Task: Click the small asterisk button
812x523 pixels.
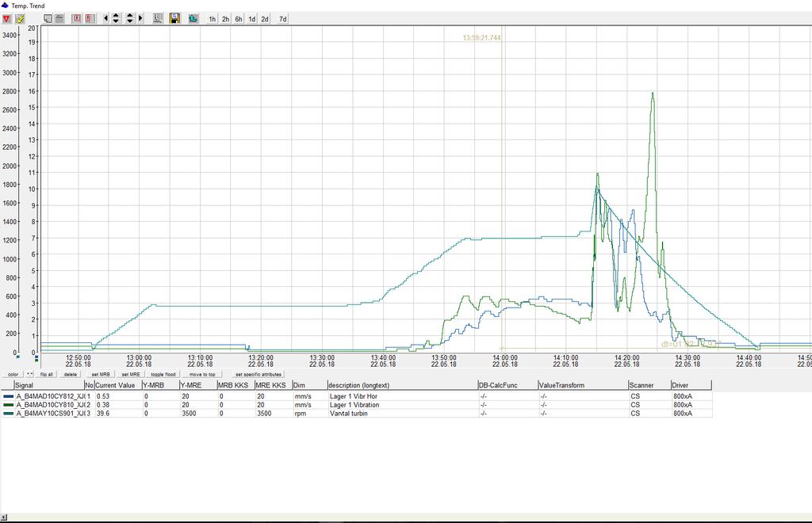Action: [30, 374]
